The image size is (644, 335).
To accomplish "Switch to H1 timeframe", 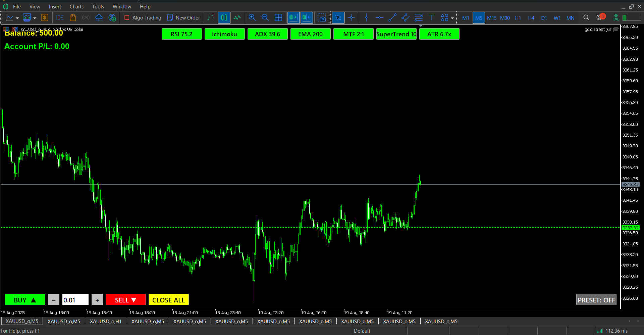I will click(518, 18).
